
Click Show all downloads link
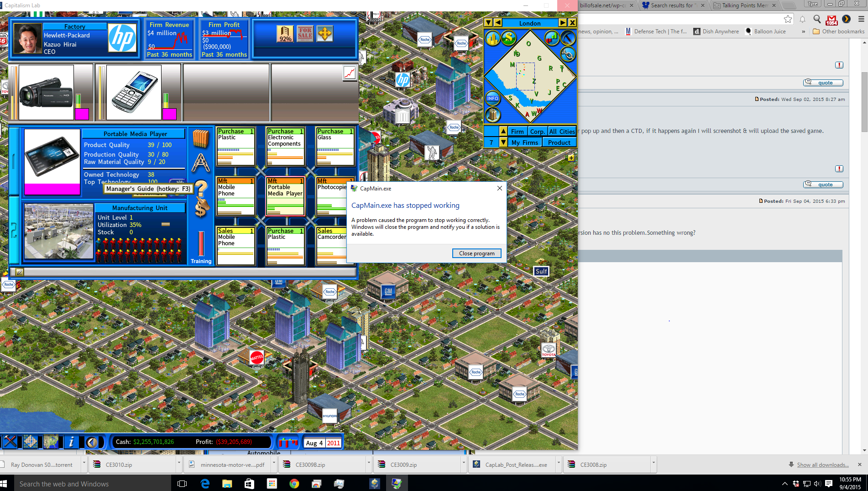[x=823, y=465]
